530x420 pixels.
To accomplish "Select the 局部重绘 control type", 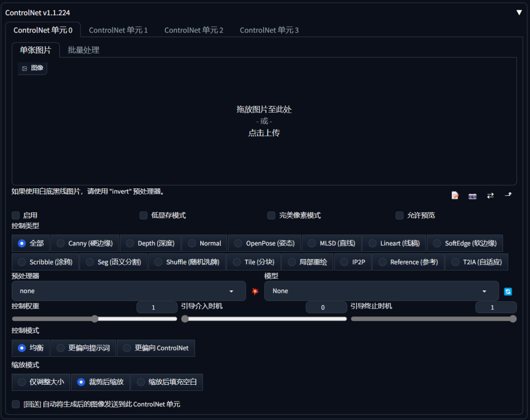I will coord(307,262).
